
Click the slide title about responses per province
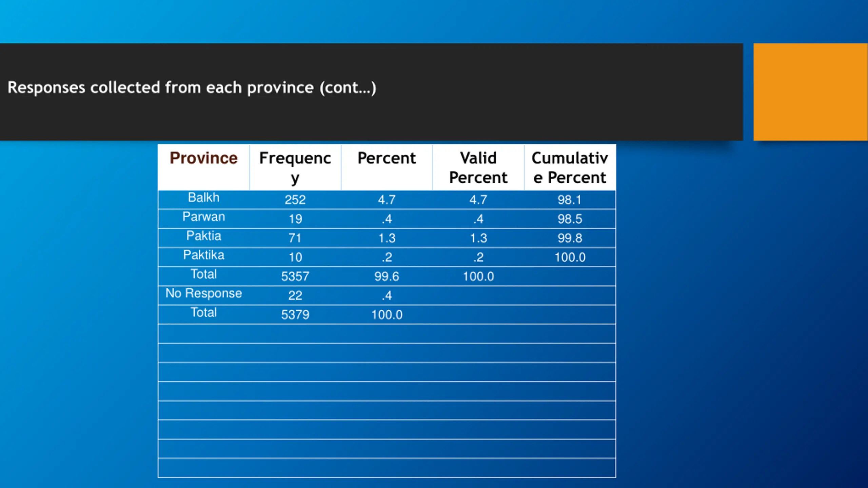coord(192,88)
